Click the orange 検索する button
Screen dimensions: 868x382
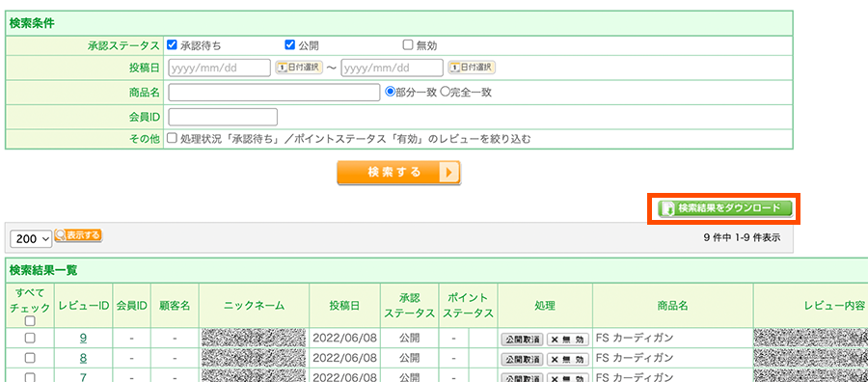pyautogui.click(x=398, y=173)
